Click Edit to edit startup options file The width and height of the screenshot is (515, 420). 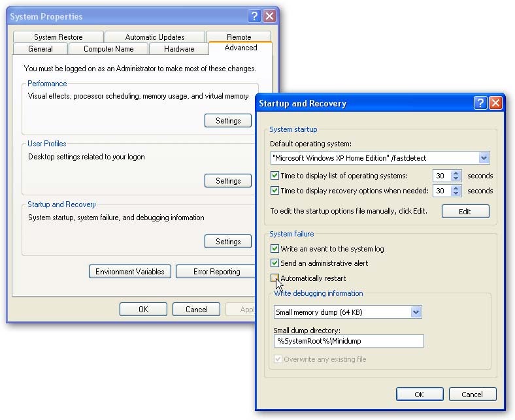click(465, 211)
